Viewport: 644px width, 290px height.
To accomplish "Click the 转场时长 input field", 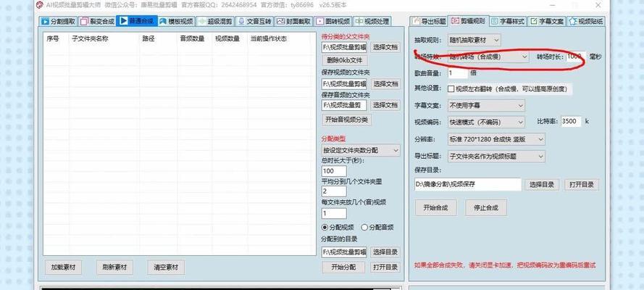I will pos(576,57).
